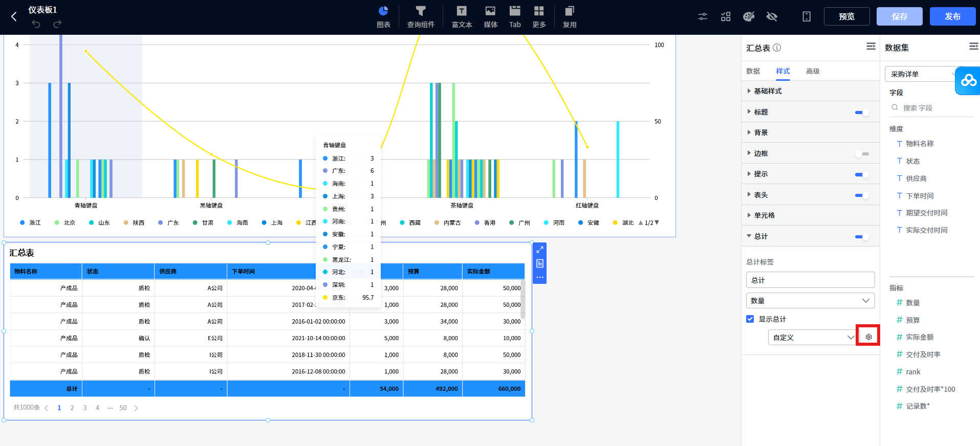The height and width of the screenshot is (446, 980).
Task: Click the expand fullscreen icon beside table
Action: (539, 250)
